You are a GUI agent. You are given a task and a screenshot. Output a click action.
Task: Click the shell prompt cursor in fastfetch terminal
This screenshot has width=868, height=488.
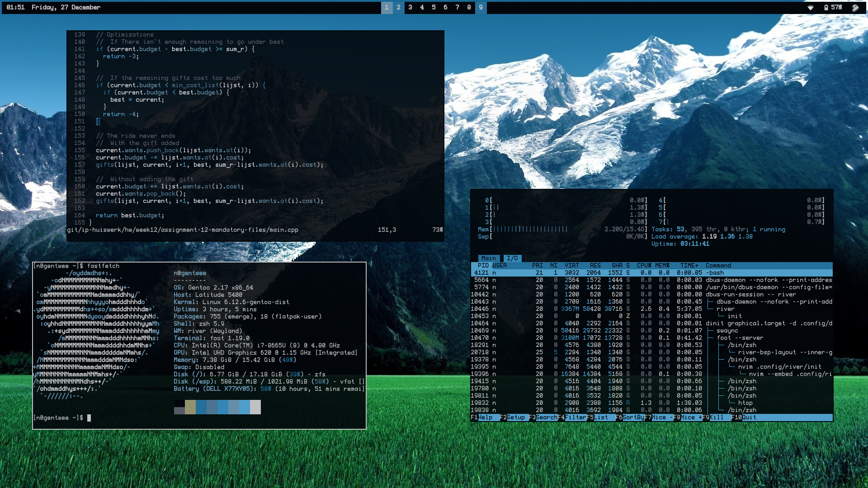point(89,418)
